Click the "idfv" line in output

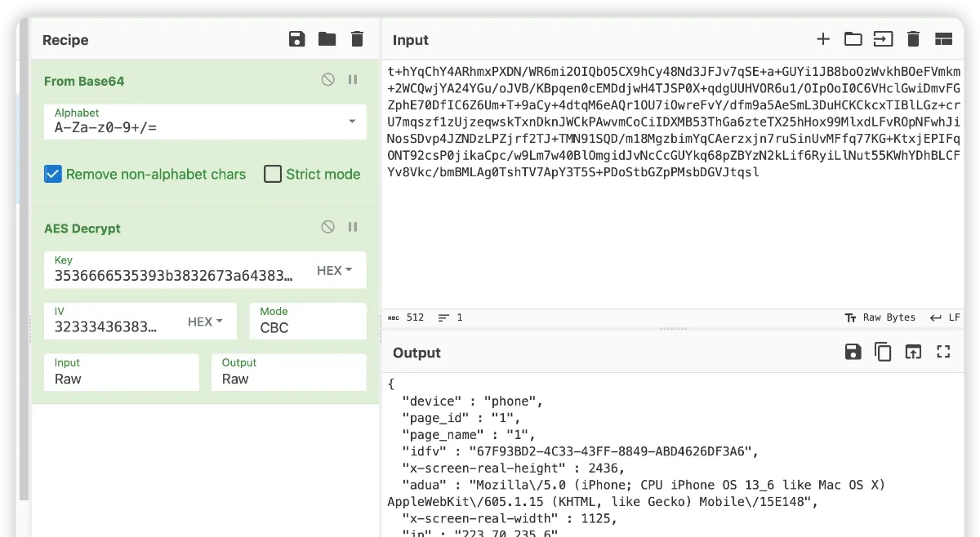pyautogui.click(x=580, y=451)
